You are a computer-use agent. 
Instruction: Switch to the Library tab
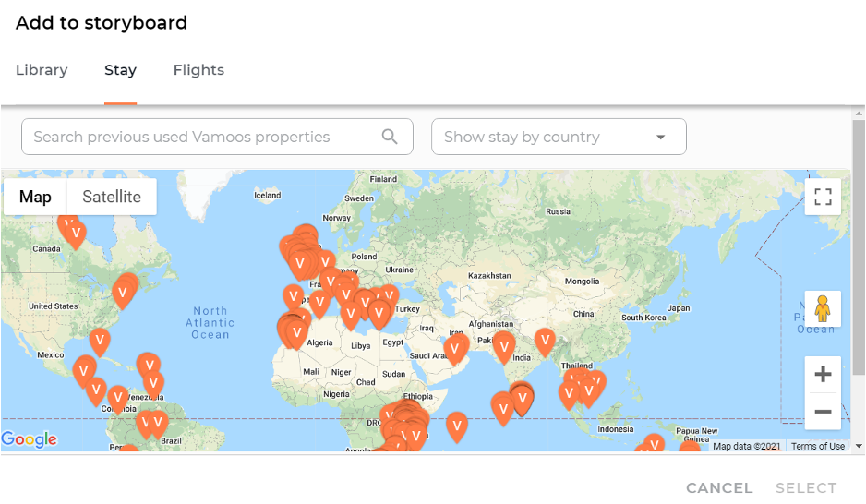(x=42, y=70)
